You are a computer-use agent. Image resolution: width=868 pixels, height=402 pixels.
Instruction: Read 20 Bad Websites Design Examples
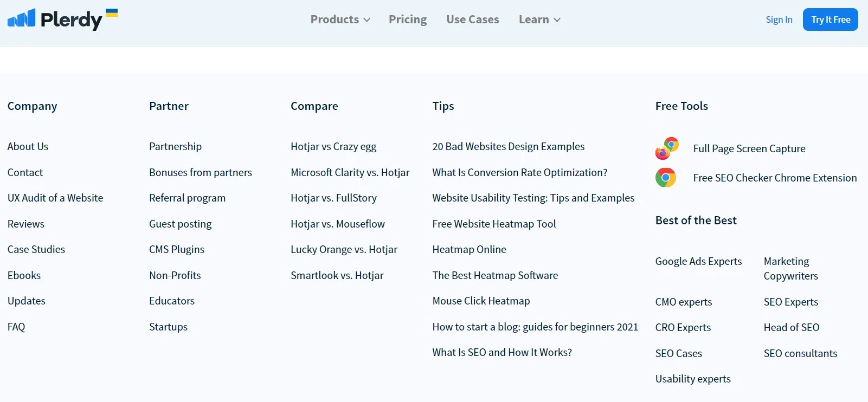pos(508,146)
